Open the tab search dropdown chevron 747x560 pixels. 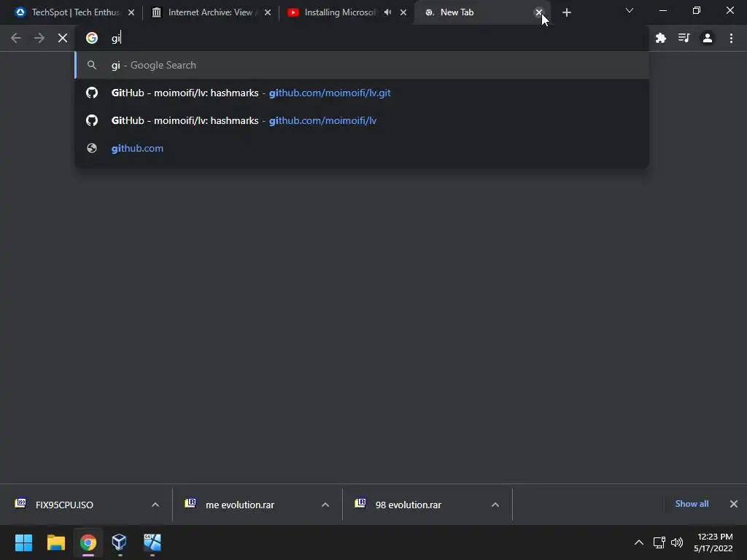[630, 10]
